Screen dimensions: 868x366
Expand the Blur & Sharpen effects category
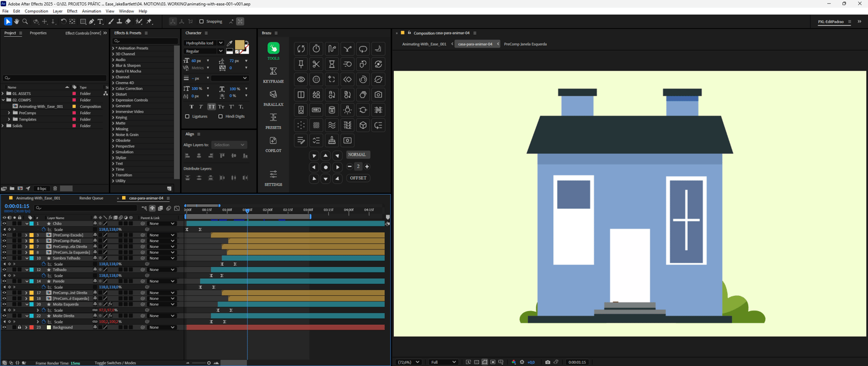114,66
